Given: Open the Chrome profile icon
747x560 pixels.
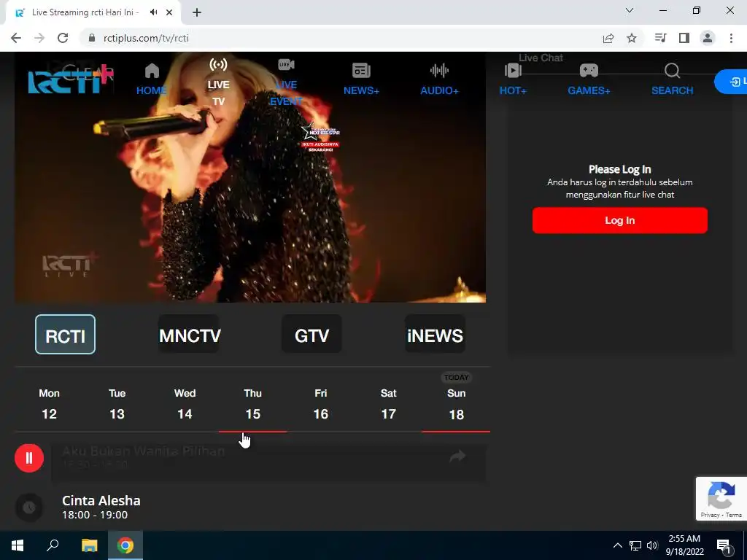Looking at the screenshot, I should (x=708, y=38).
